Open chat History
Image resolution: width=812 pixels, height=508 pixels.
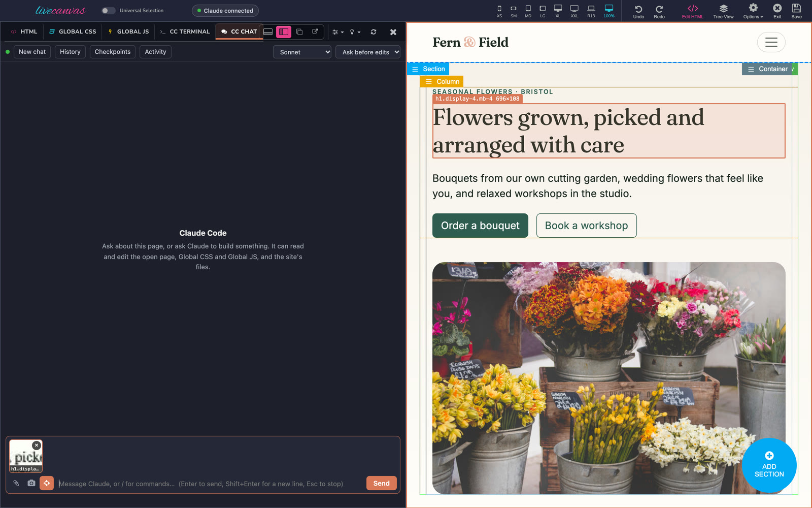(x=70, y=52)
